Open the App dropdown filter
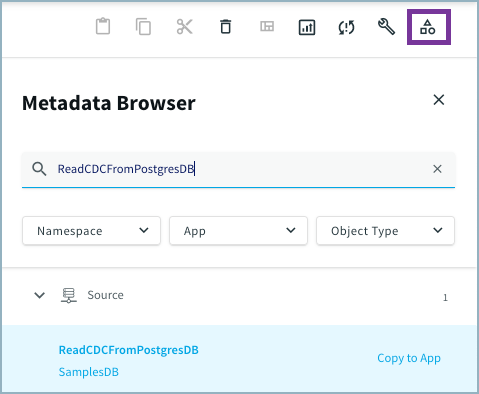 238,231
